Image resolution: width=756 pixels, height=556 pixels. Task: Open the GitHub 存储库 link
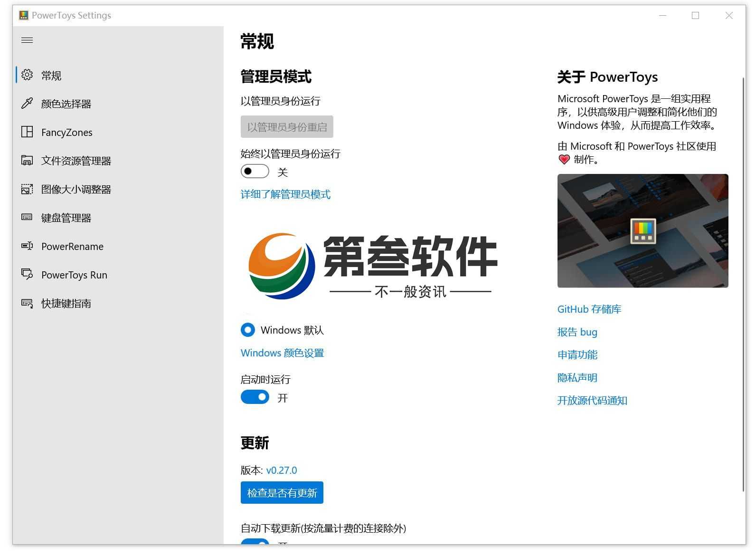tap(589, 309)
